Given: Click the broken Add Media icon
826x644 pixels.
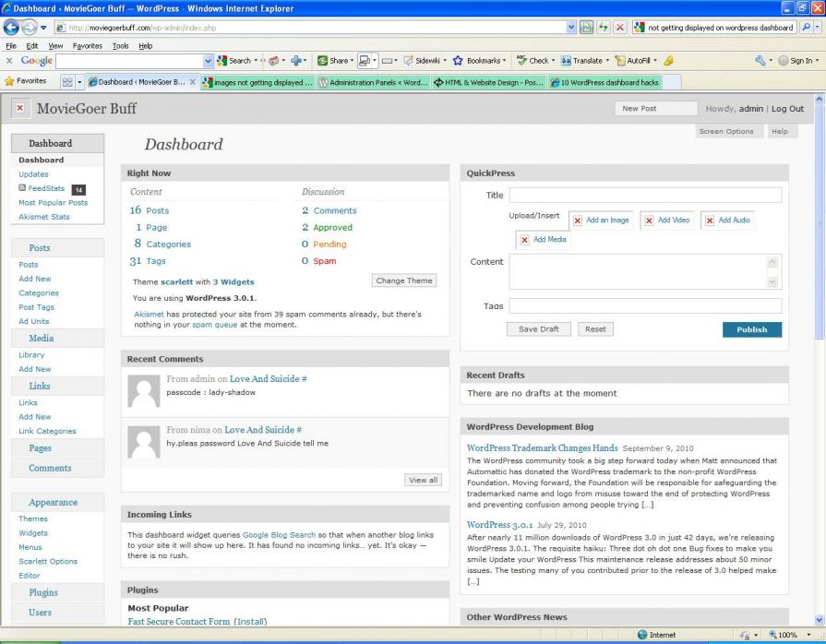Looking at the screenshot, I should pyautogui.click(x=524, y=240).
